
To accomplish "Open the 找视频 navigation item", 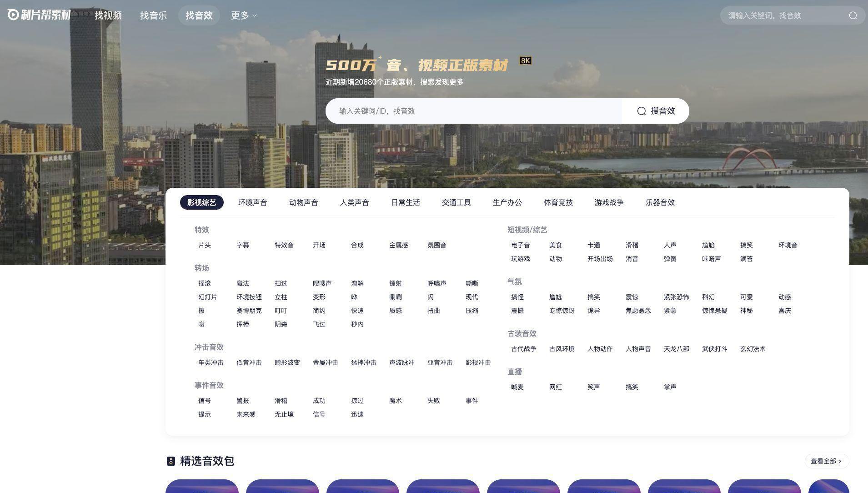I will pos(108,15).
